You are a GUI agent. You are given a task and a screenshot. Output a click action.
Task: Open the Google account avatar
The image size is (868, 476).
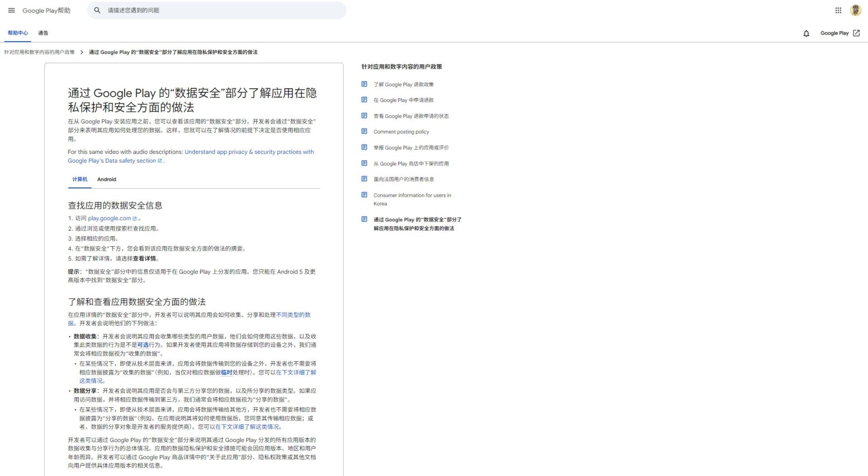[x=855, y=10]
